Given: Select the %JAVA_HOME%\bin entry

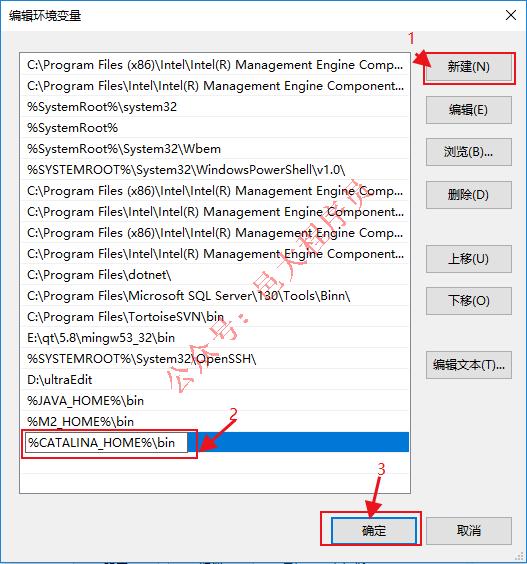Looking at the screenshot, I should 215,400.
